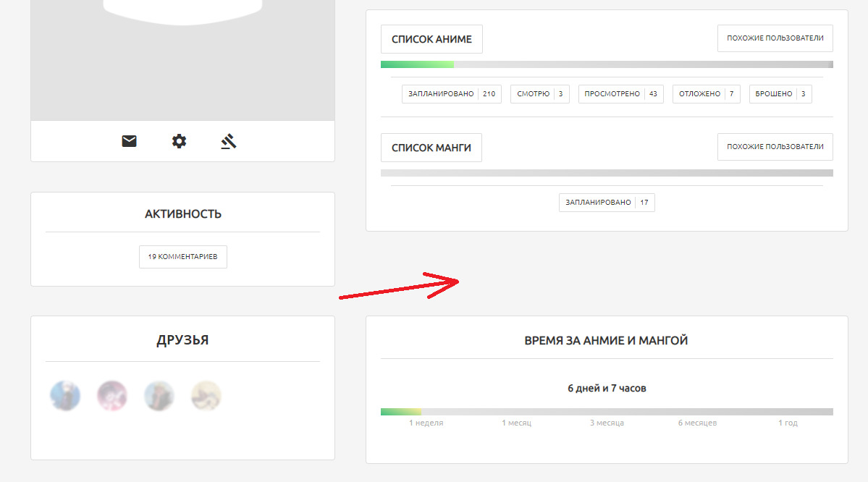Click green segment of anime list bar
Image resolution: width=868 pixels, height=482 pixels.
pos(417,64)
